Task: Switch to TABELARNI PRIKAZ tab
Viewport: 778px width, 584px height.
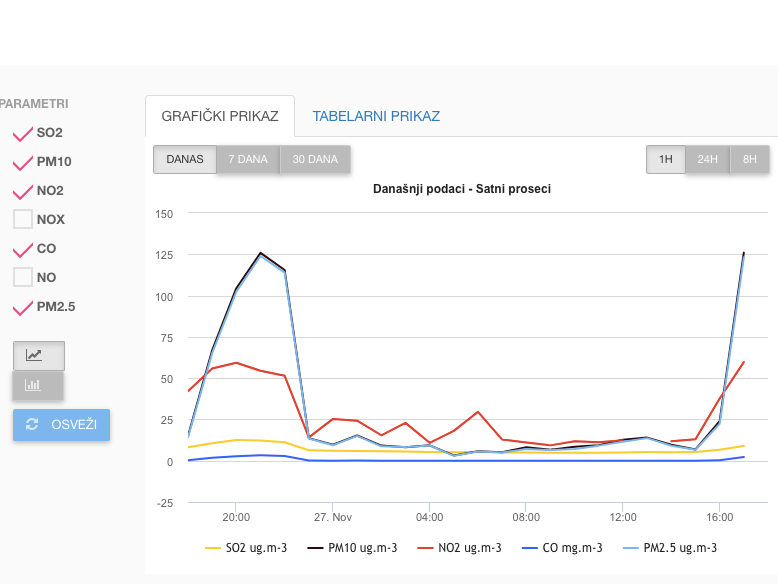Action: tap(376, 116)
